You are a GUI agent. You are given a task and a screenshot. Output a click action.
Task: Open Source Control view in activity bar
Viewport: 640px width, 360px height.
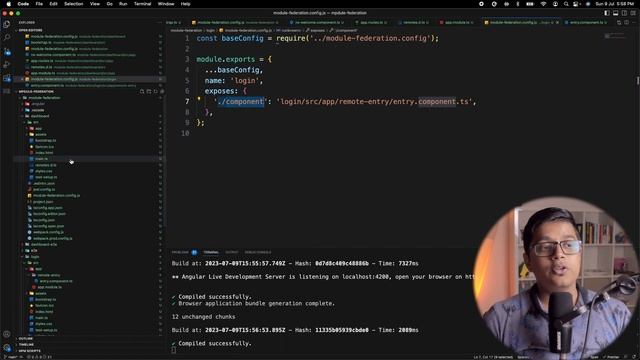[x=7, y=51]
